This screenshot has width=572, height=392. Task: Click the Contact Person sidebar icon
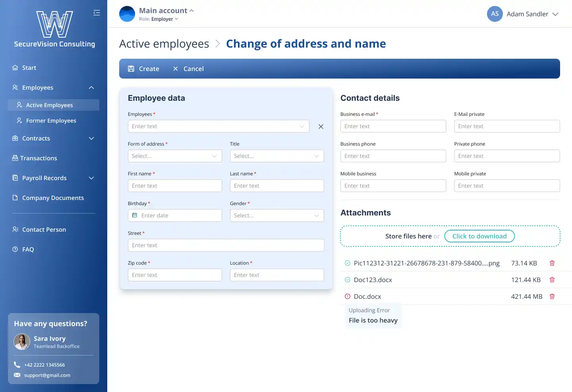15,229
